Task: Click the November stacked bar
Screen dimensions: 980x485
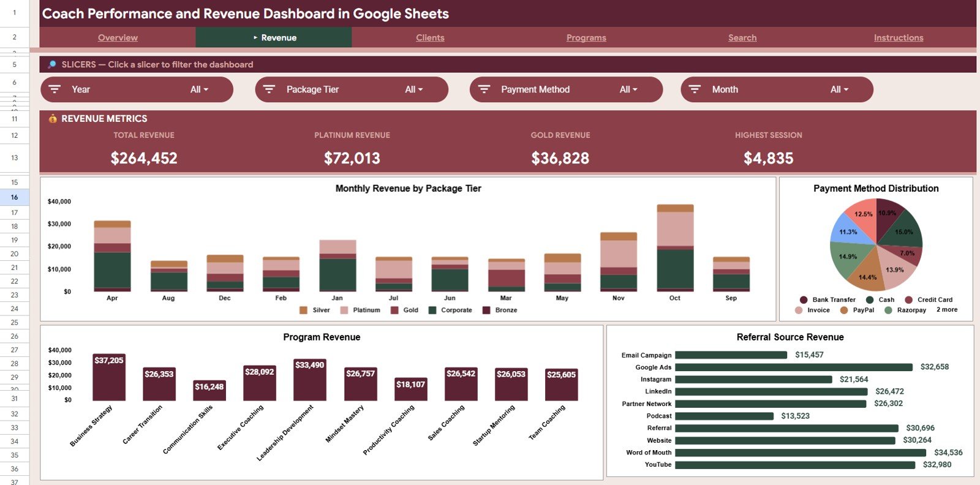Action: (619, 262)
